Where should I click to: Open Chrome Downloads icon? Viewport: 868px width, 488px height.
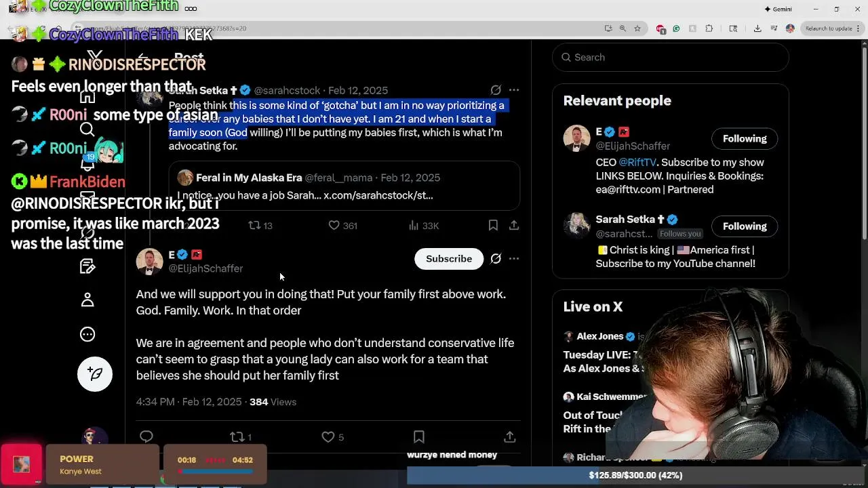[x=757, y=28]
